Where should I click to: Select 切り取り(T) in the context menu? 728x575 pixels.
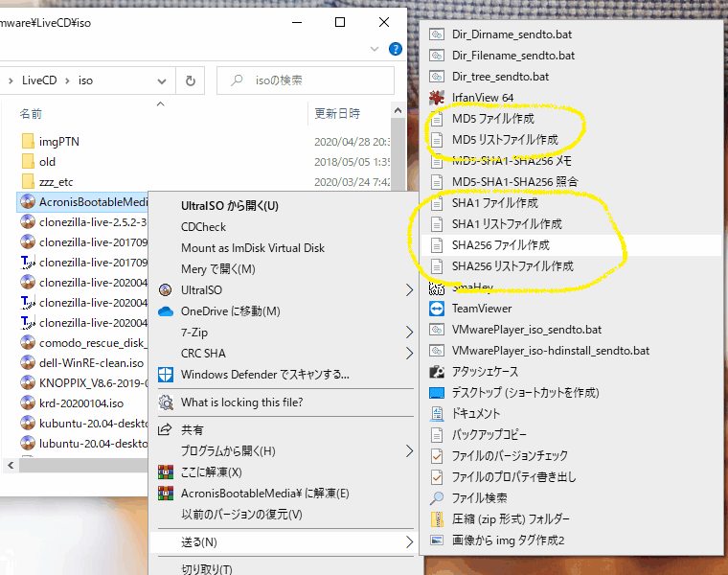(x=207, y=569)
